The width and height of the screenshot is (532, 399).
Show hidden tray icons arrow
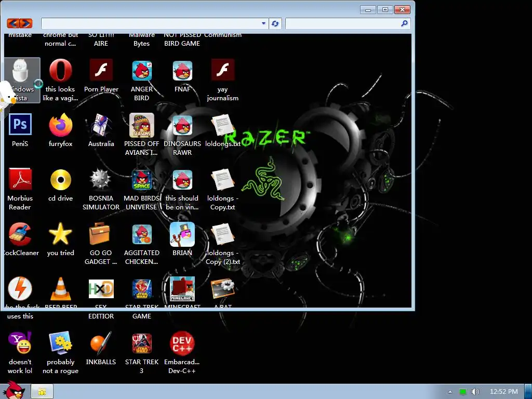pos(450,392)
